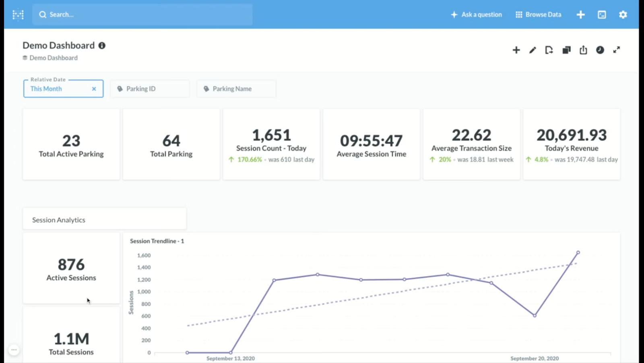Enter fullscreen mode with arrows icon
Viewport: 644px width, 363px height.
(x=617, y=50)
